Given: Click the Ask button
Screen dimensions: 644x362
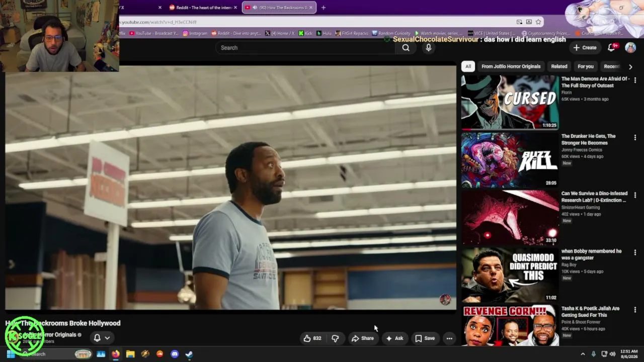Looking at the screenshot, I should click(394, 338).
